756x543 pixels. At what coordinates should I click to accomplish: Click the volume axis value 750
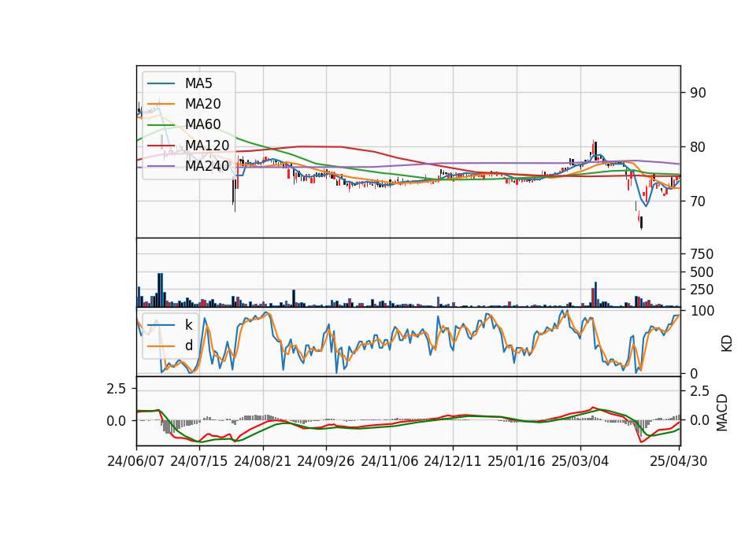click(702, 254)
